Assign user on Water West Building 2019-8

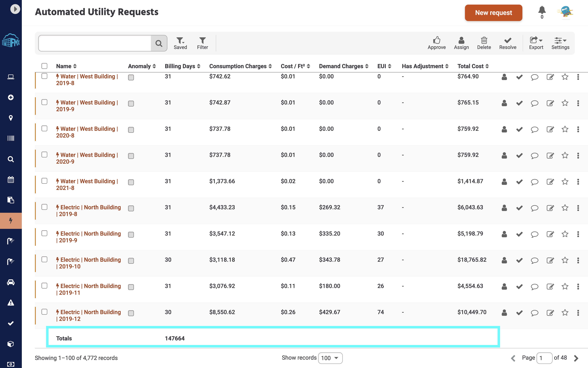(504, 77)
